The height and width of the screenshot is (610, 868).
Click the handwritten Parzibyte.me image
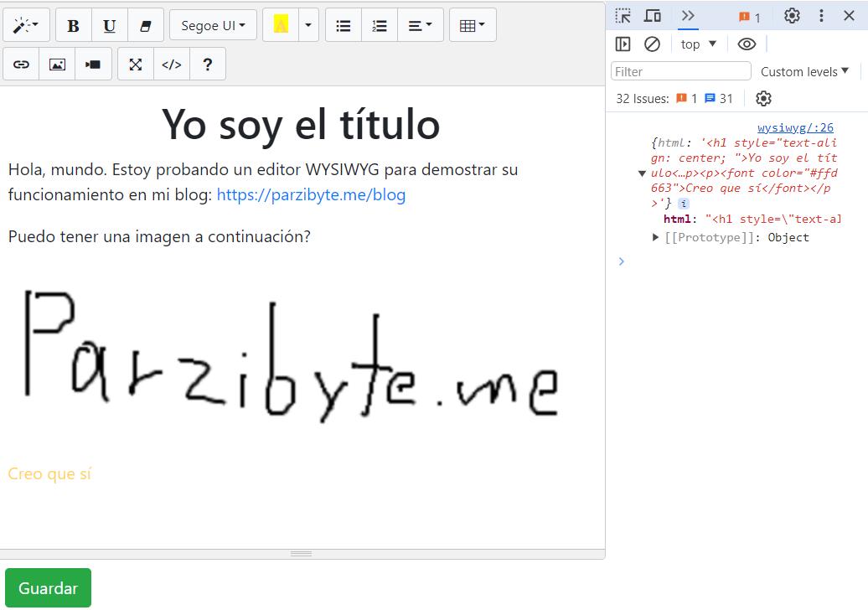point(292,354)
